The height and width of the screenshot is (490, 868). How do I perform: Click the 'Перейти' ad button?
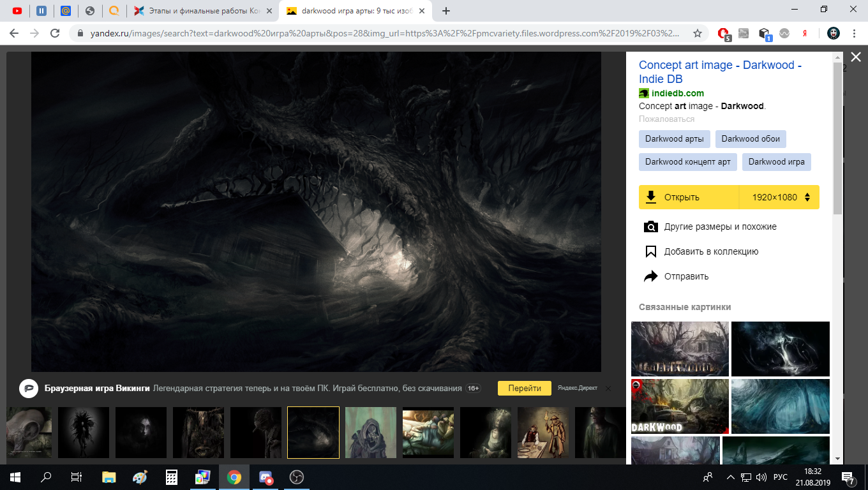(x=525, y=388)
